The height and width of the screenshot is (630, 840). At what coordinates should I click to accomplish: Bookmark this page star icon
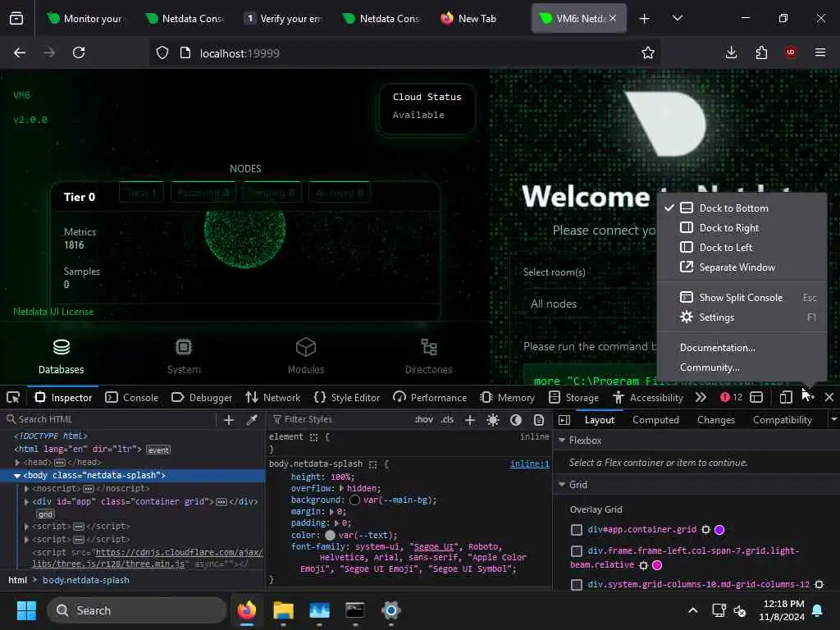click(648, 52)
